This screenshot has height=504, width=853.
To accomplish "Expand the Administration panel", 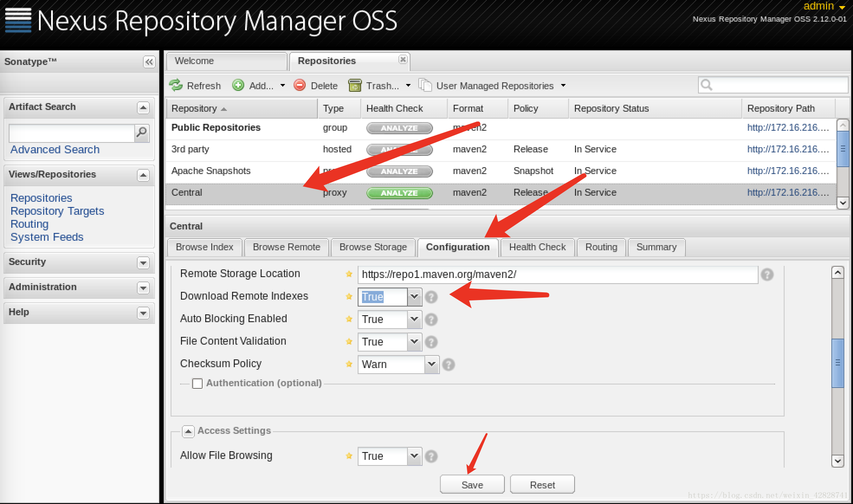I will point(143,288).
